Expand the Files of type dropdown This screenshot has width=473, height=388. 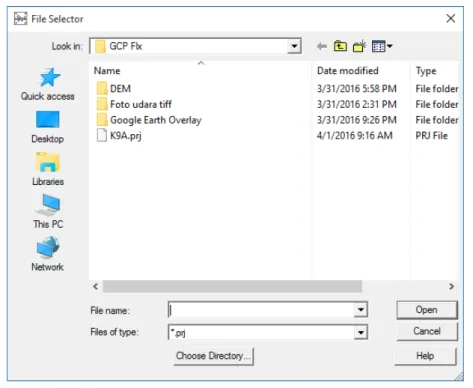(361, 332)
